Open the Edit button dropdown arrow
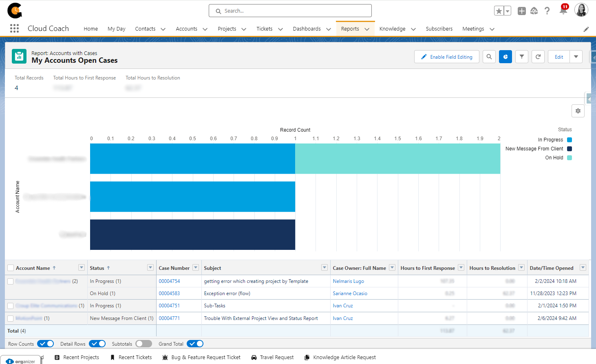This screenshot has width=596, height=364. click(x=576, y=57)
